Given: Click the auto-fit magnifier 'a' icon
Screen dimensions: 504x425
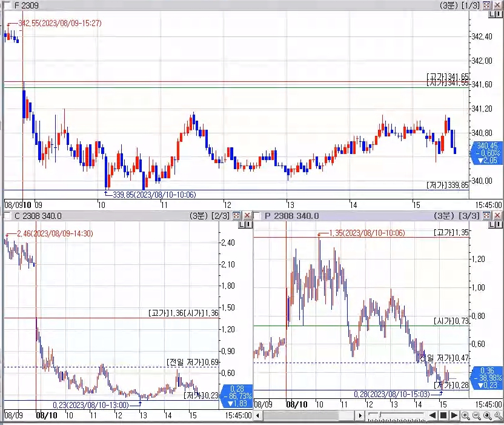Looking at the screenshot, I should pyautogui.click(x=487, y=416).
